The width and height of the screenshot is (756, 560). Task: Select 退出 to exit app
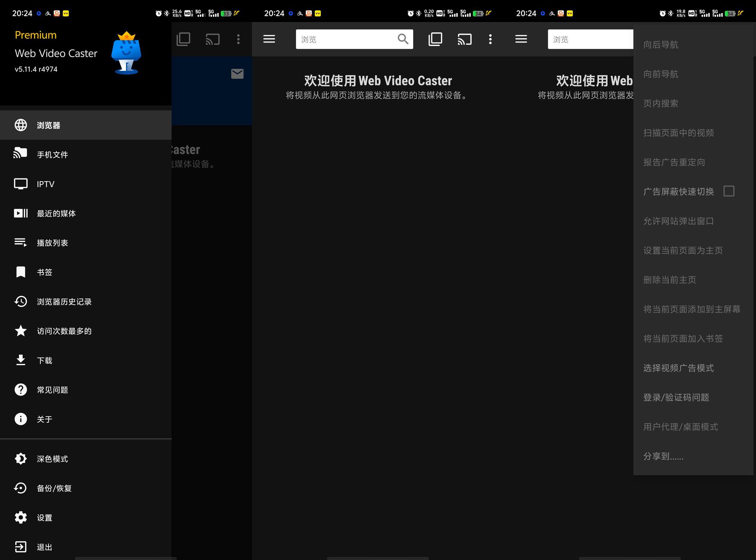click(86, 547)
